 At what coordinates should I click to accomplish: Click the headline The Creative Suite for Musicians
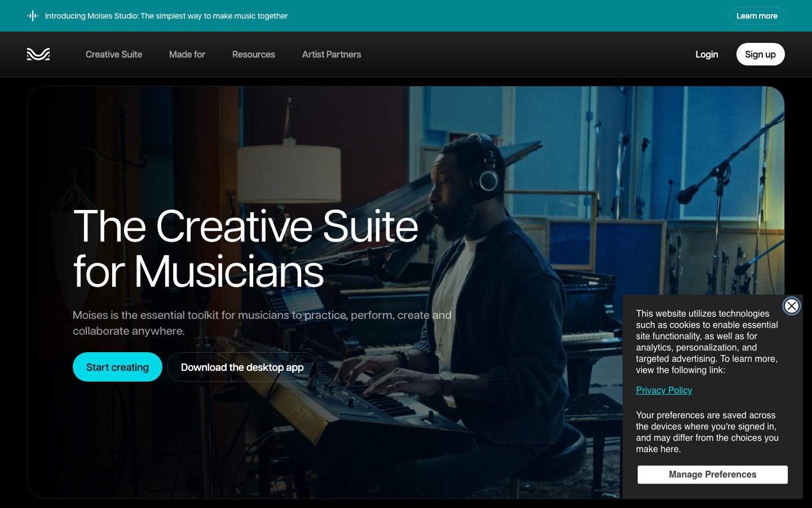tap(246, 249)
